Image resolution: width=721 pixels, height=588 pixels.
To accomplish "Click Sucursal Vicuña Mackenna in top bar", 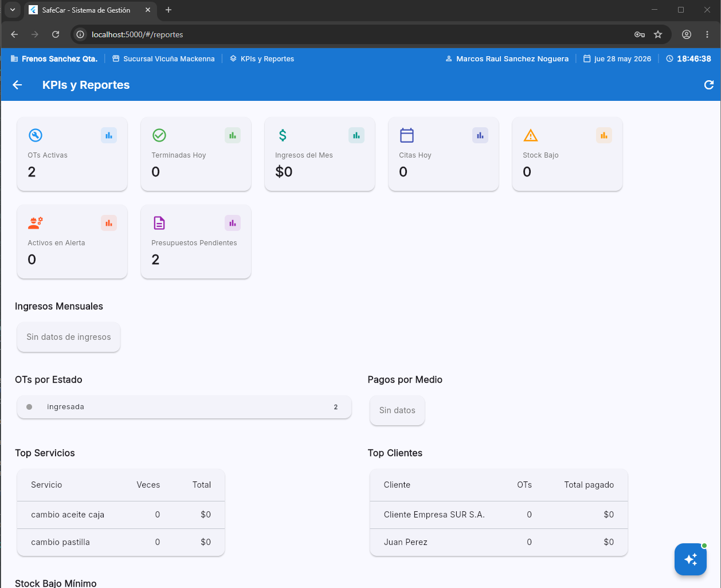I will coord(169,58).
